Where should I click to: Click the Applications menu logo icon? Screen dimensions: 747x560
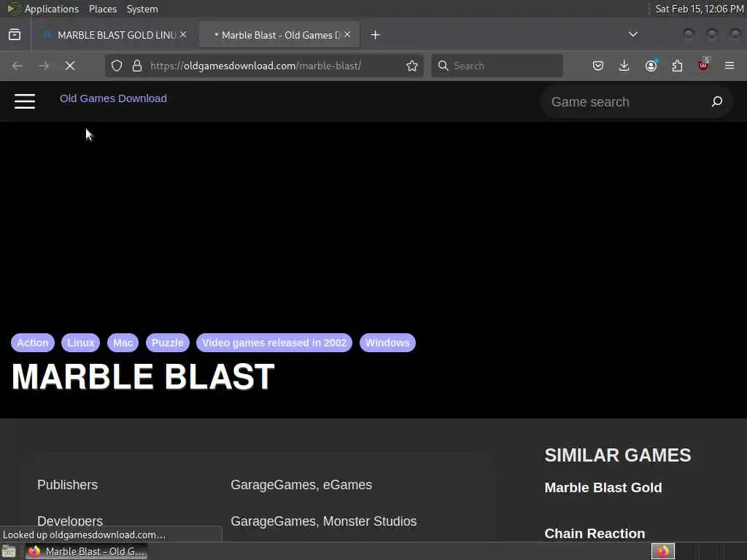pyautogui.click(x=13, y=9)
